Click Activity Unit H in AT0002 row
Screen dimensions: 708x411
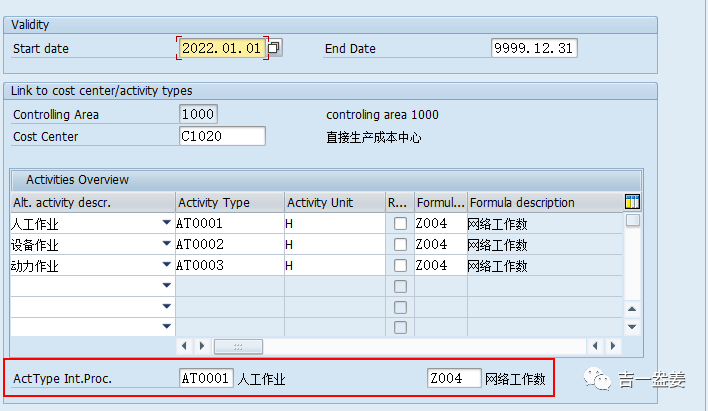tap(335, 244)
